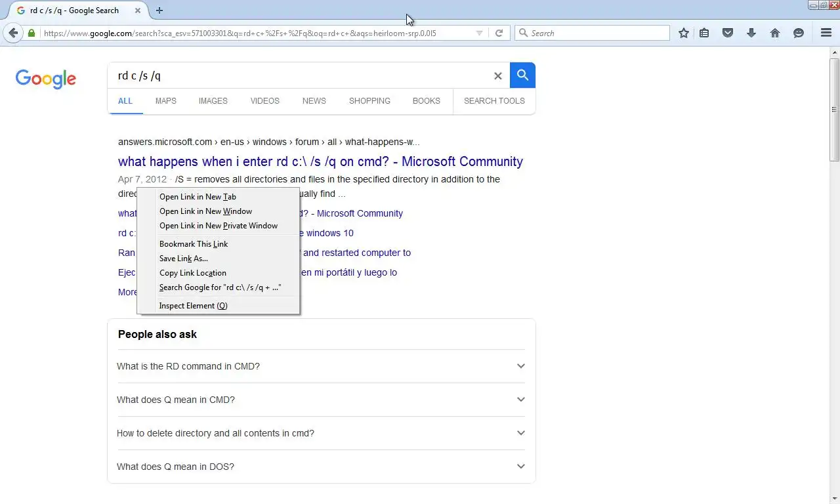Expand "What does Q mean in DOS?"
Screen dimensions: 840x504
pos(321,467)
